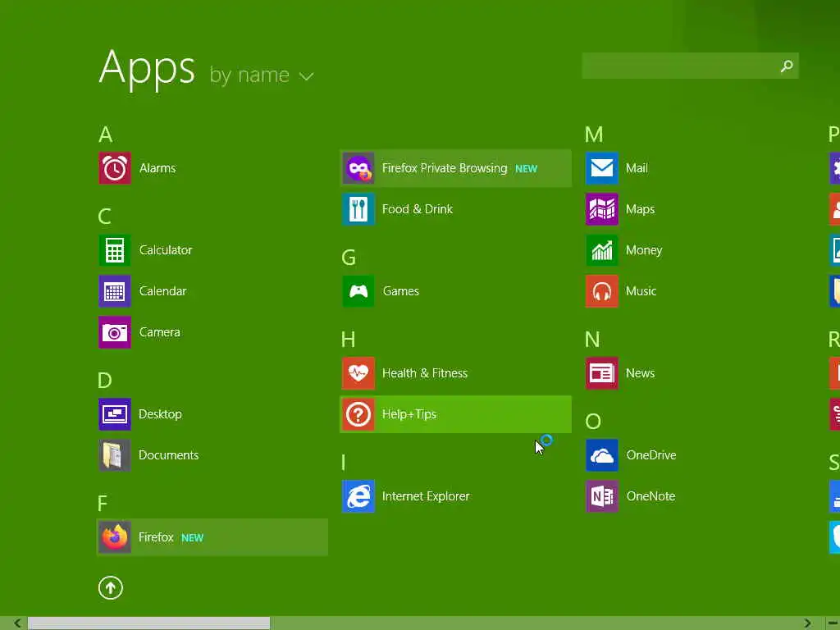Click the search magnifier icon

[787, 66]
